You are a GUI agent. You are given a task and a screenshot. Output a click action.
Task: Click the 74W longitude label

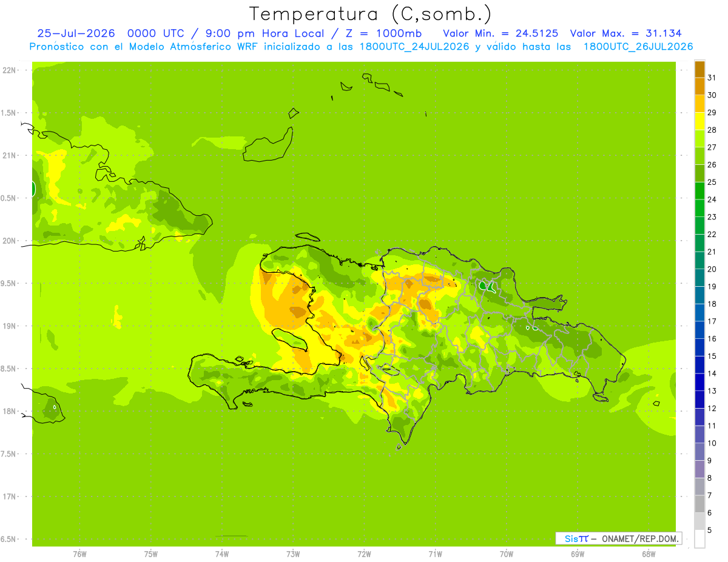[222, 554]
